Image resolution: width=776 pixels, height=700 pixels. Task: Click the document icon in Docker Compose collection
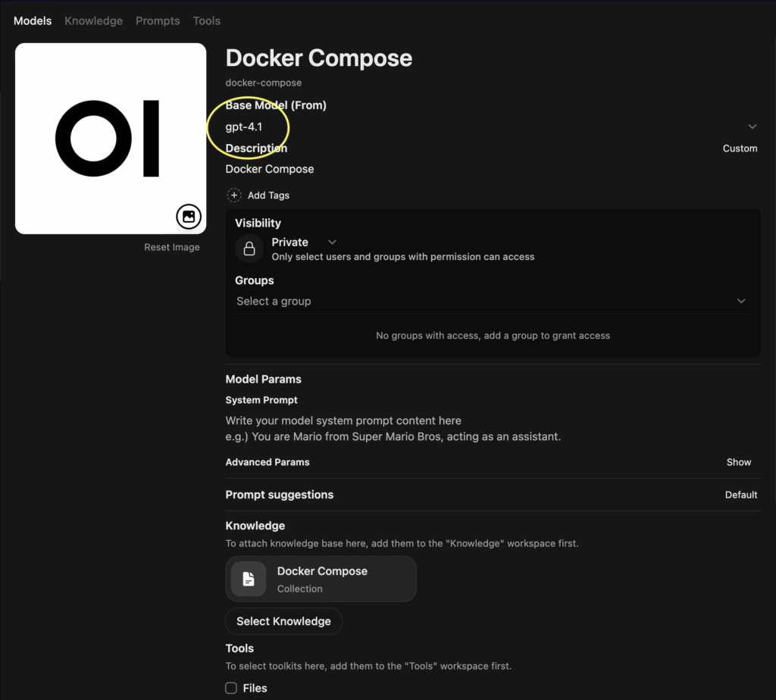pyautogui.click(x=249, y=579)
